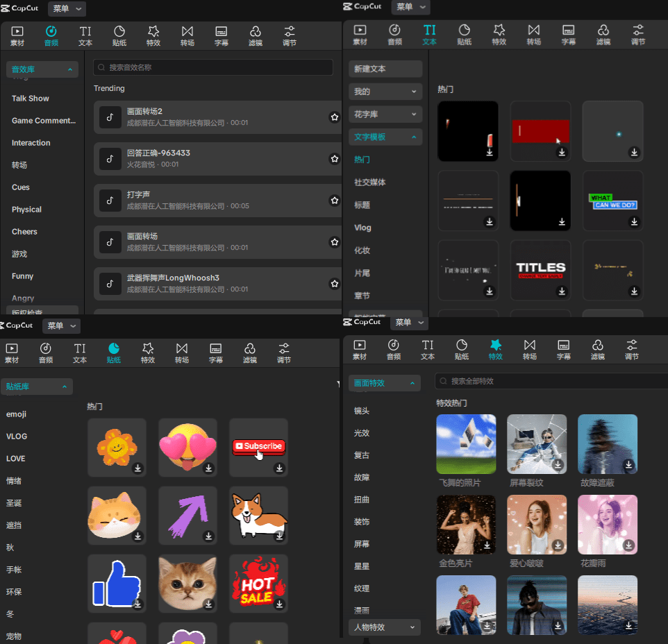Viewport: 668px width, 644px height.
Task: Click the TikTok icon beside 回答正确-963433
Action: pyautogui.click(x=110, y=159)
